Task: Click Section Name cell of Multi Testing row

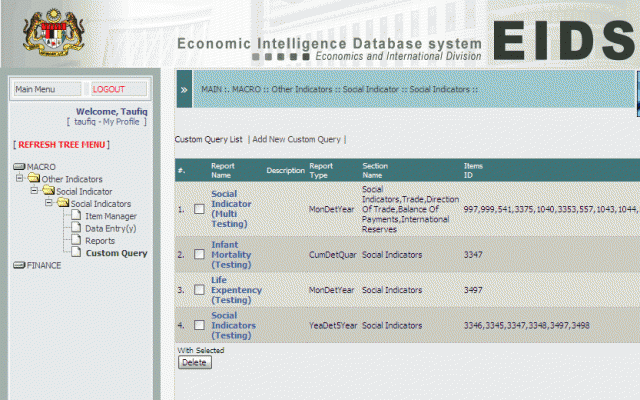Action: (x=411, y=209)
